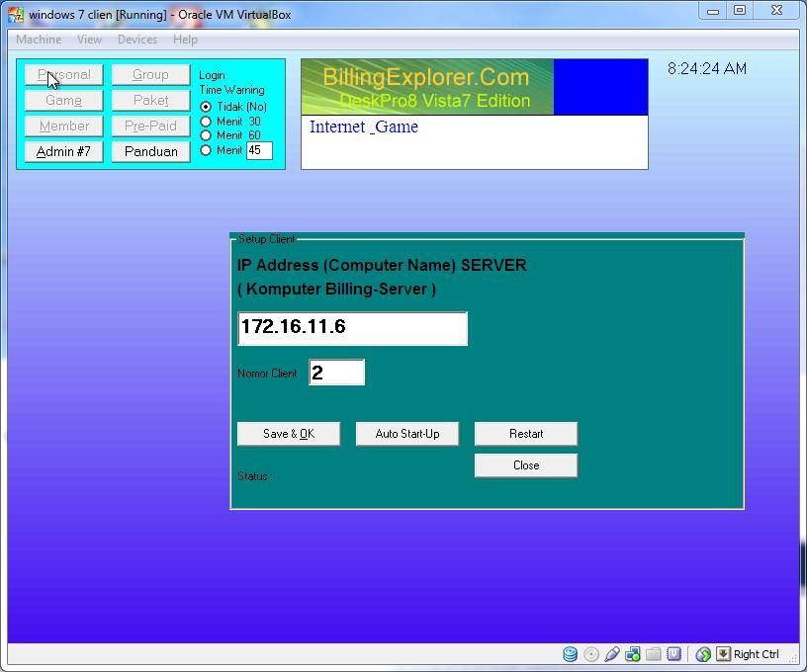Image resolution: width=807 pixels, height=672 pixels.
Task: Close the Setup Client panel
Action: coord(526,465)
